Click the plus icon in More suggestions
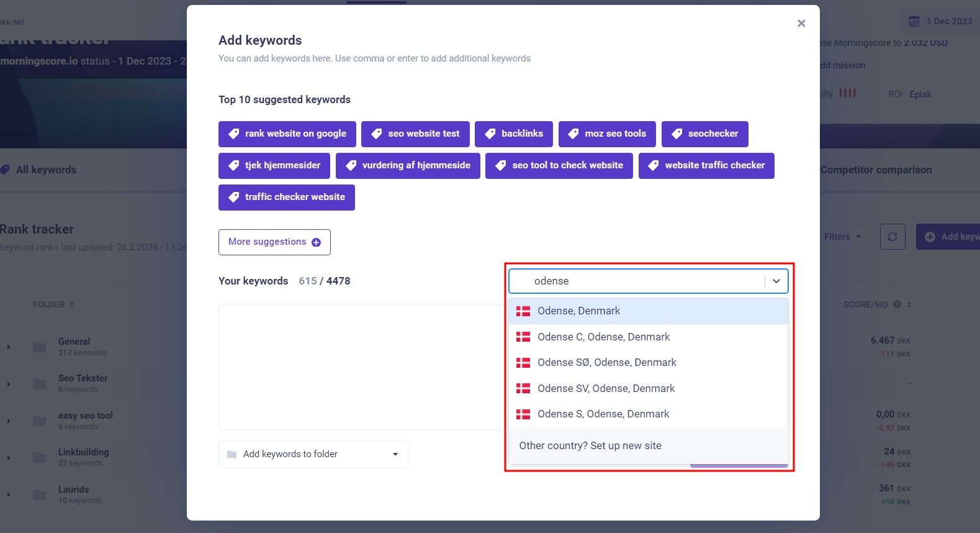This screenshot has width=980, height=533. coord(316,242)
